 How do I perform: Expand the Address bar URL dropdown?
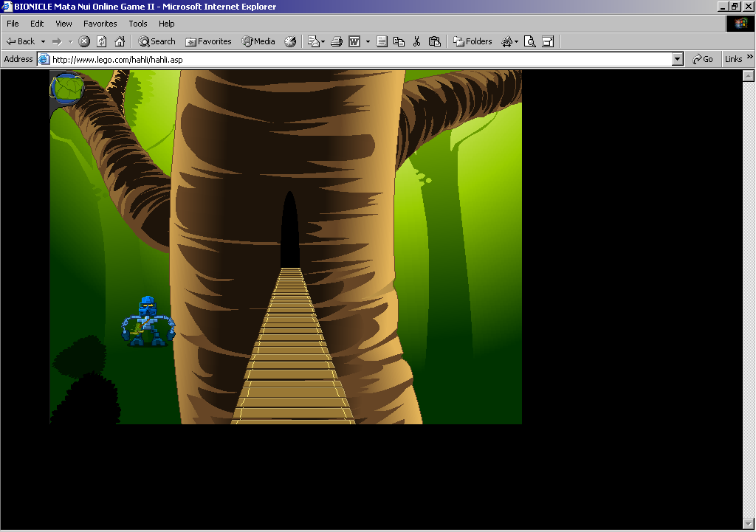point(678,59)
